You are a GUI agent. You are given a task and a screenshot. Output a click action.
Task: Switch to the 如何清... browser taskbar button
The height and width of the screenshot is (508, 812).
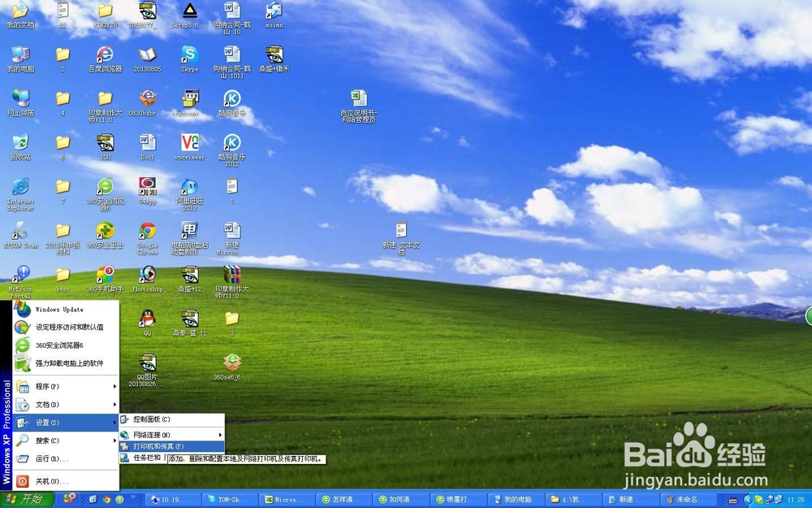[x=400, y=500]
